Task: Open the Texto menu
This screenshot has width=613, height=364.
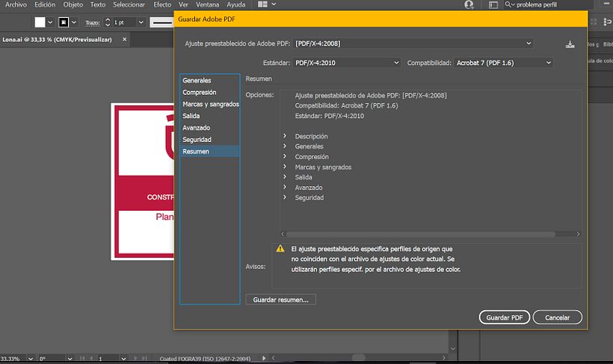Action: (98, 4)
